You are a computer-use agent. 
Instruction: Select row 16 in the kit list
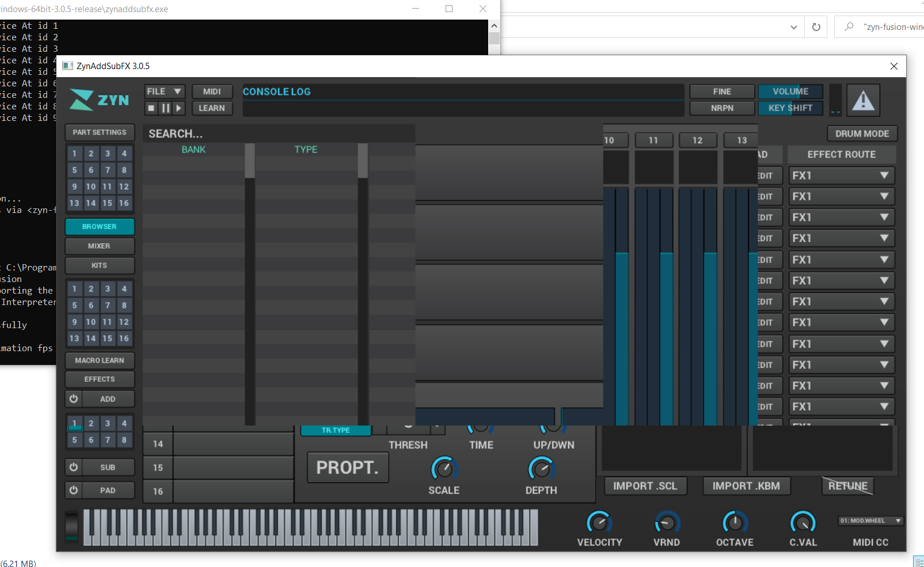tap(219, 491)
